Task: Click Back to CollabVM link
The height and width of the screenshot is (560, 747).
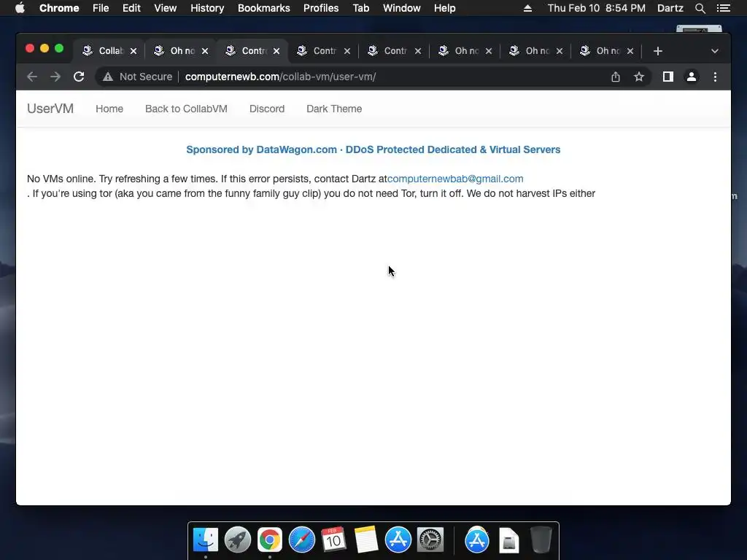Action: pos(186,109)
